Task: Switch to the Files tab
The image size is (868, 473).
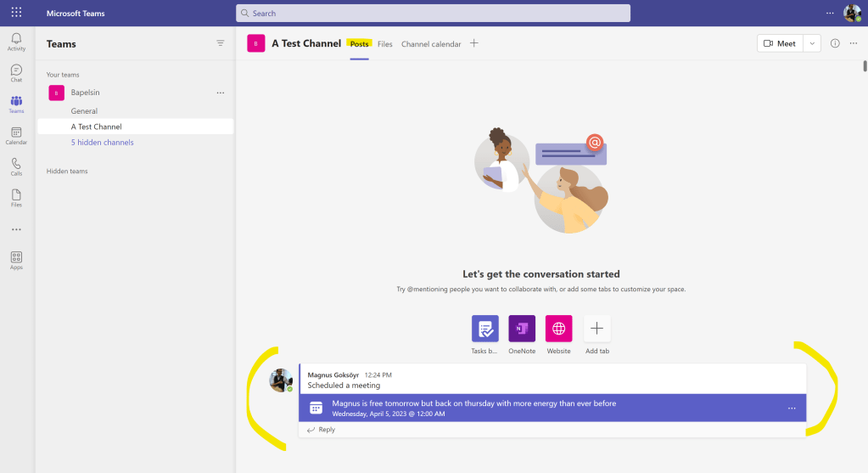Action: pos(385,44)
